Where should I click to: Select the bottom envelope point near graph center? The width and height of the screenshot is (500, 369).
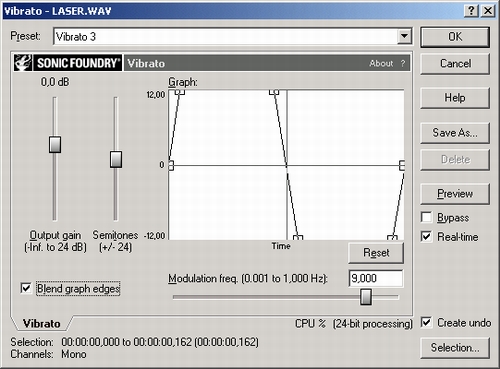click(298, 237)
